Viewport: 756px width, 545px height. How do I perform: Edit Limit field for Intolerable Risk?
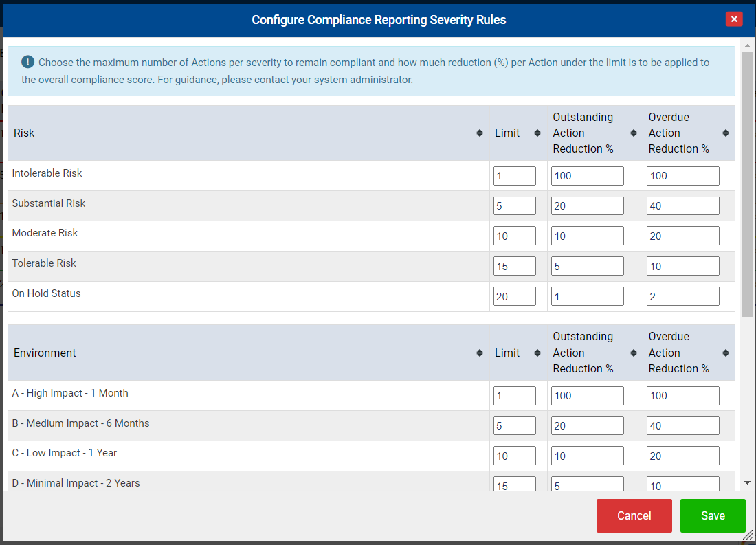pyautogui.click(x=515, y=176)
